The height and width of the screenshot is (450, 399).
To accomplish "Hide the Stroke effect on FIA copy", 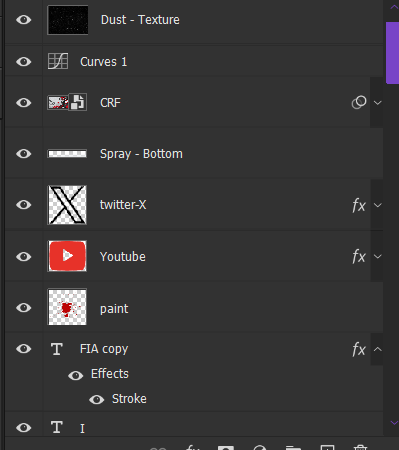I will point(97,399).
